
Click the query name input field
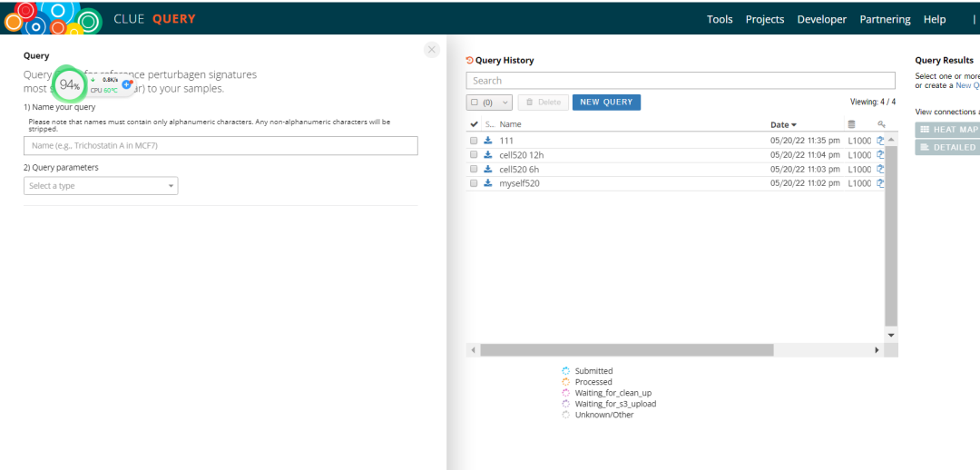(220, 145)
